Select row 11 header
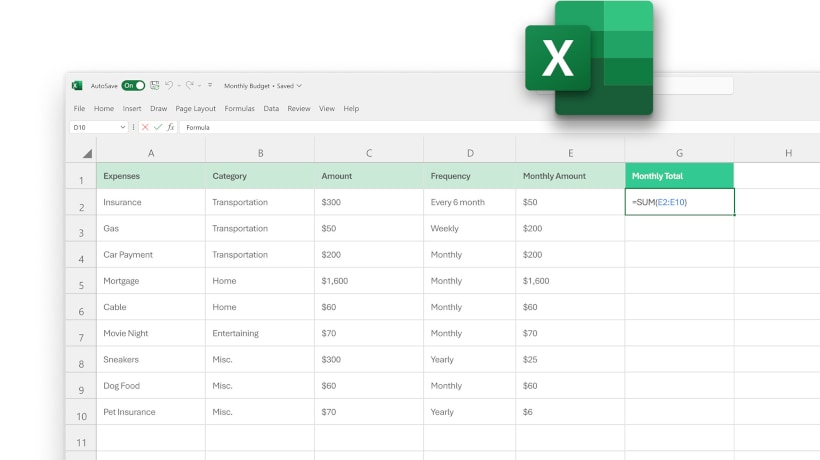820x460 pixels. tap(81, 438)
